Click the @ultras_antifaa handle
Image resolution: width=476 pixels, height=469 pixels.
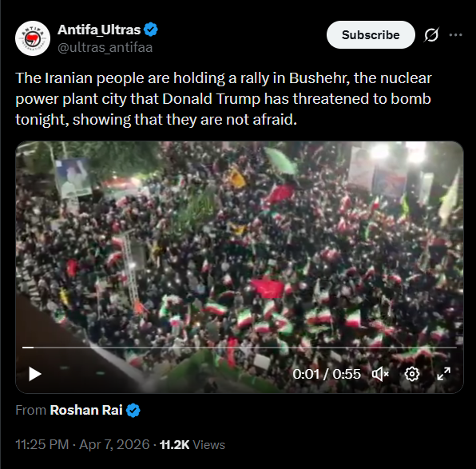tap(105, 47)
